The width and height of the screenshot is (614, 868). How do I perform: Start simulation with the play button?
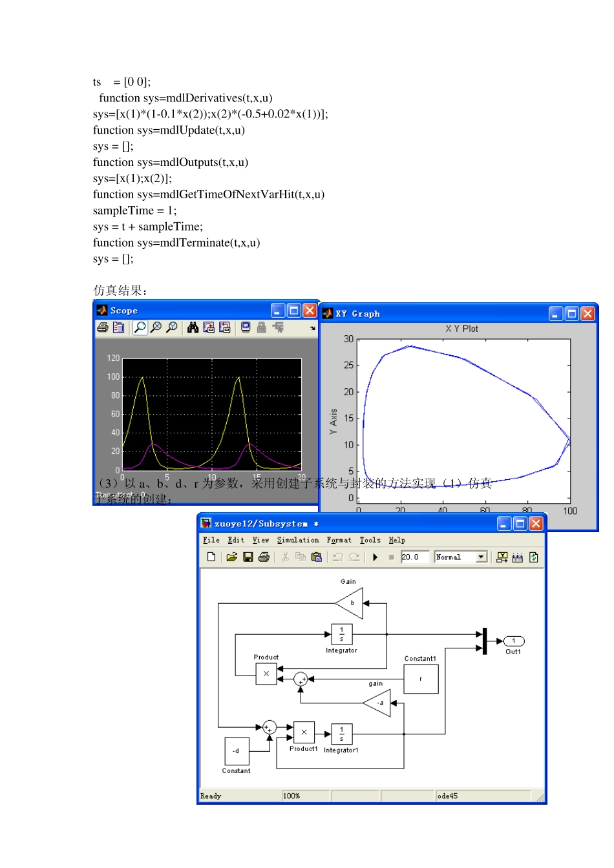[x=376, y=557]
